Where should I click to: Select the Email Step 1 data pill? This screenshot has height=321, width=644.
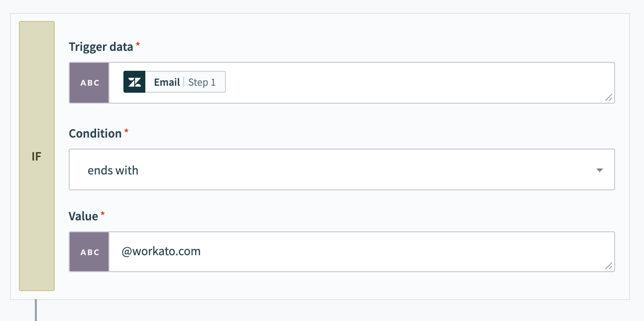174,82
